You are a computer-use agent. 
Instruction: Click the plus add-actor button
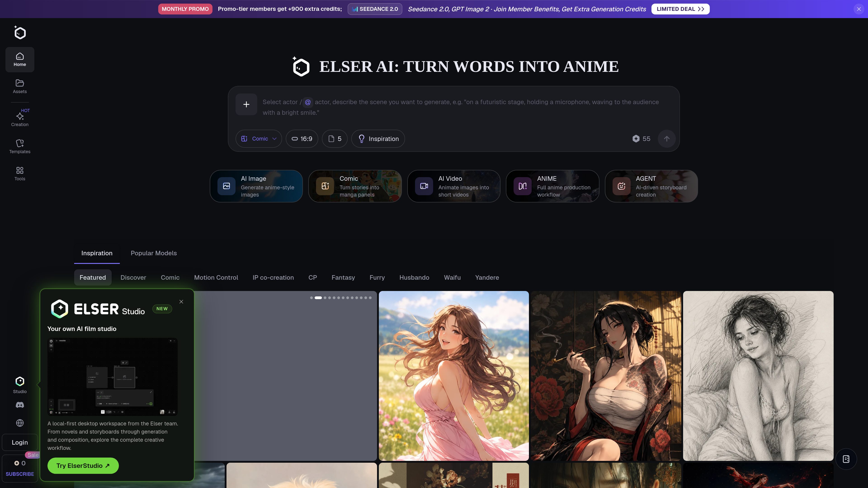tap(246, 104)
